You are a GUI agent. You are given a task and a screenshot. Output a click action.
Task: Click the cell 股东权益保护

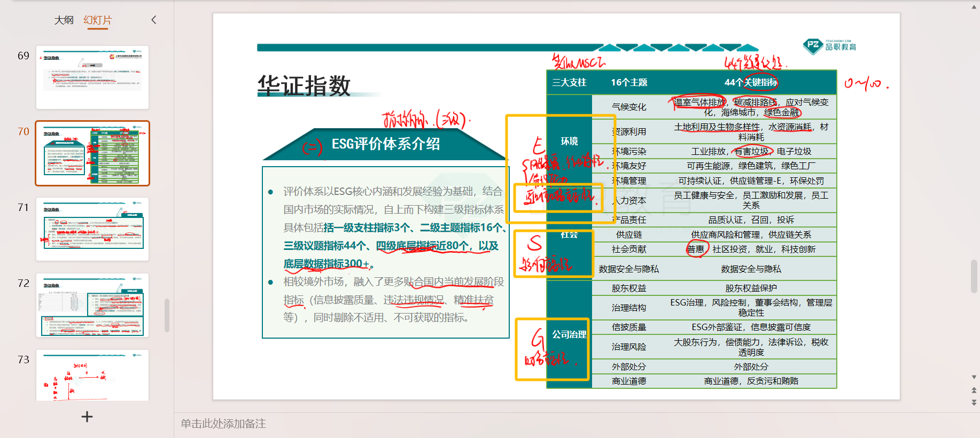coord(751,288)
